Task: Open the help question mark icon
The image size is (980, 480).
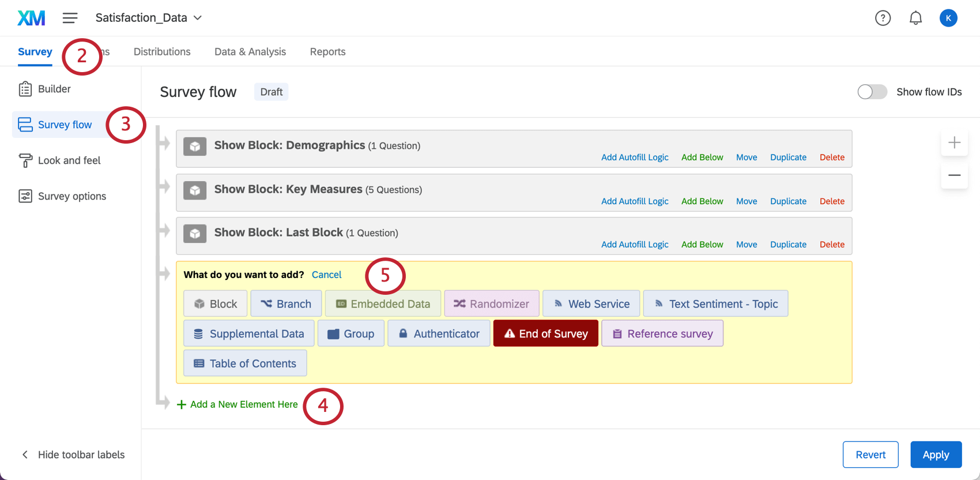Action: (883, 18)
